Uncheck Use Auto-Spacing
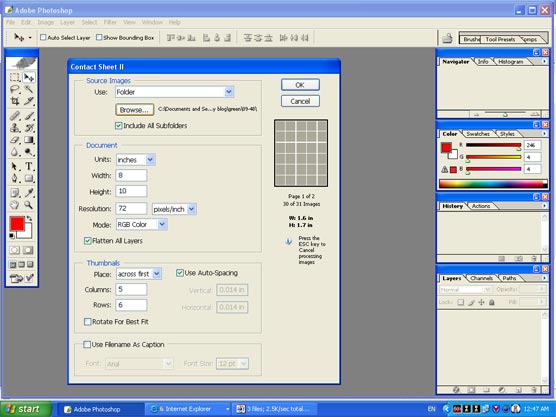Viewport: 556px width, 417px height. pos(180,273)
